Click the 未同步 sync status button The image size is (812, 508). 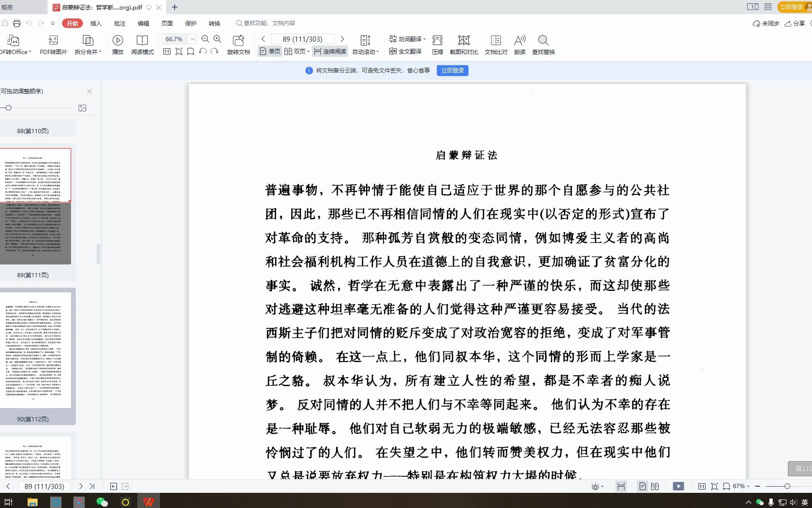click(x=766, y=23)
